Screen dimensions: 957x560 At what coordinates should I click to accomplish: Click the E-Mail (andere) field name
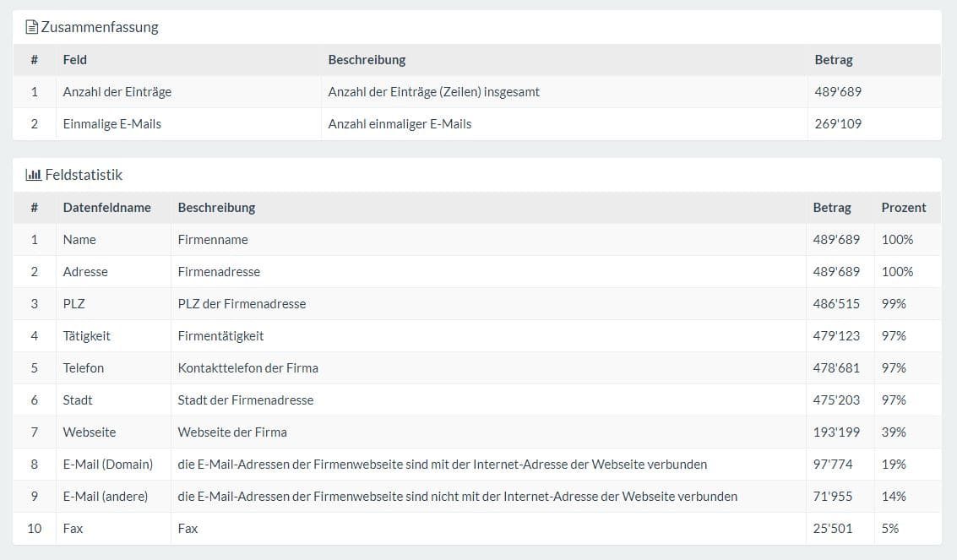pyautogui.click(x=106, y=497)
